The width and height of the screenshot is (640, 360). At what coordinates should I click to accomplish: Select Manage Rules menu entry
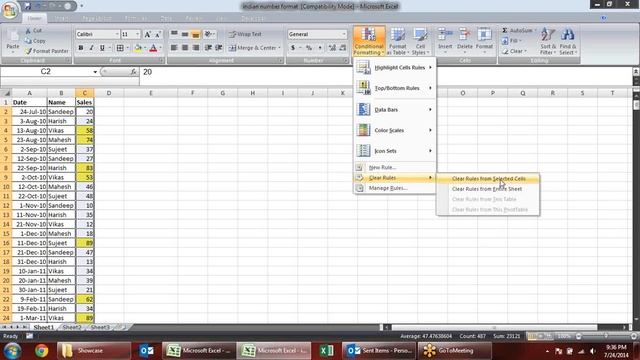click(x=395, y=188)
